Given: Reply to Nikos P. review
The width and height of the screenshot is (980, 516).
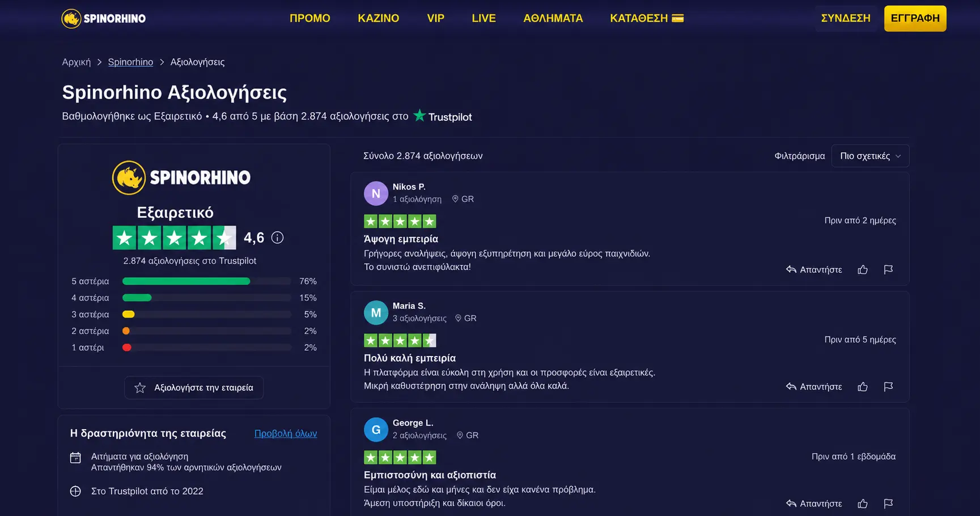Looking at the screenshot, I should [814, 270].
